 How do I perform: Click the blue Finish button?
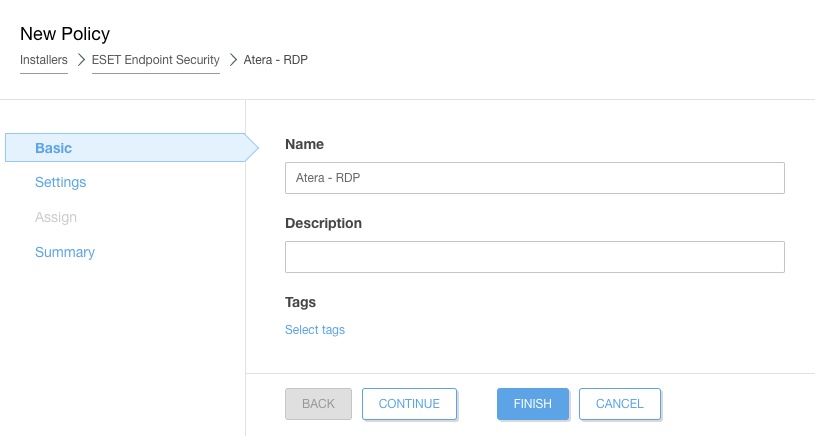point(532,404)
